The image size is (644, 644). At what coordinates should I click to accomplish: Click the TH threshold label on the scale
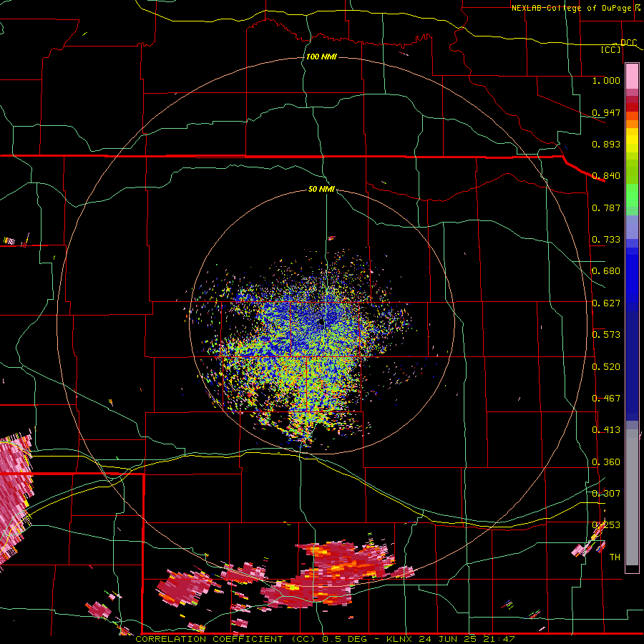tap(615, 557)
